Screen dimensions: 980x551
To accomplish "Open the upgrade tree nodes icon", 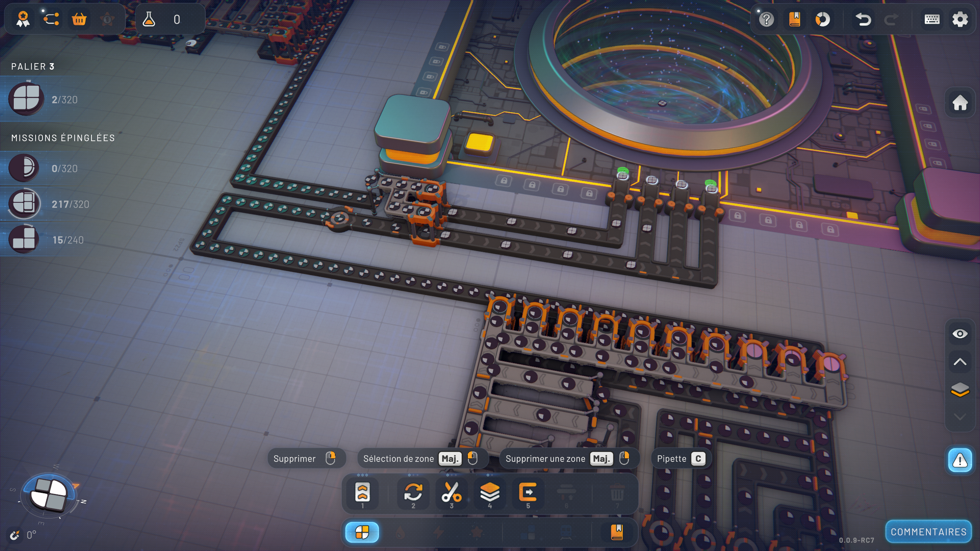I will pyautogui.click(x=51, y=19).
